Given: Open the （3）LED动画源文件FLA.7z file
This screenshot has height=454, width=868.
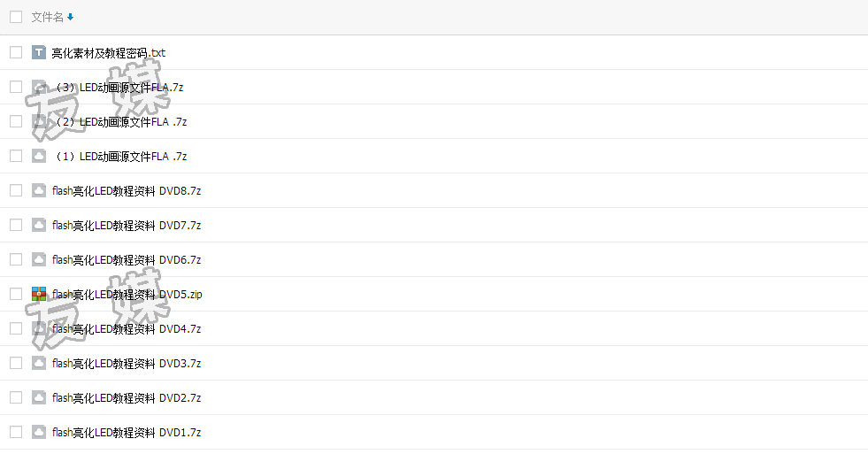Looking at the screenshot, I should point(118,88).
